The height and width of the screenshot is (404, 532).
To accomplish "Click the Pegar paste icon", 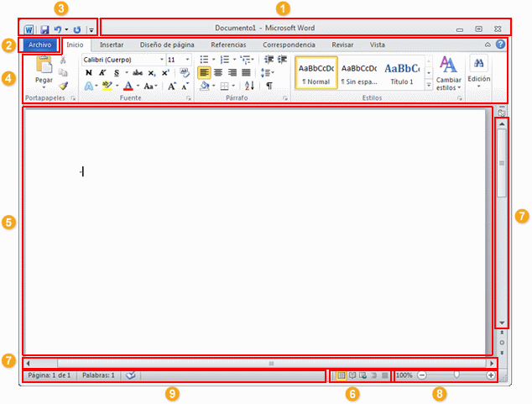I will pyautogui.click(x=44, y=65).
